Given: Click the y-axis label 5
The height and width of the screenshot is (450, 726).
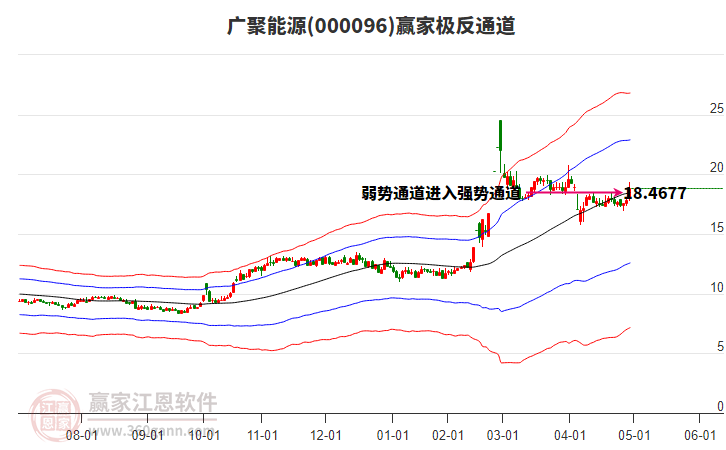Looking at the screenshot, I should tap(720, 346).
